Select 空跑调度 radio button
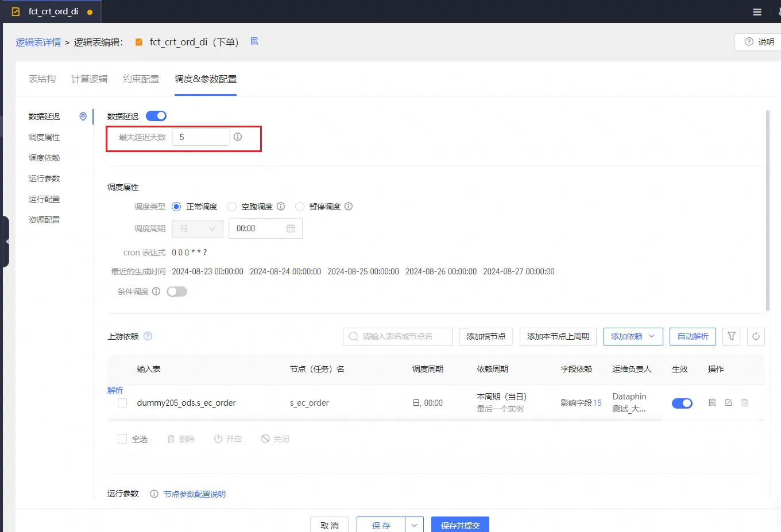Image resolution: width=781 pixels, height=532 pixels. (x=232, y=207)
